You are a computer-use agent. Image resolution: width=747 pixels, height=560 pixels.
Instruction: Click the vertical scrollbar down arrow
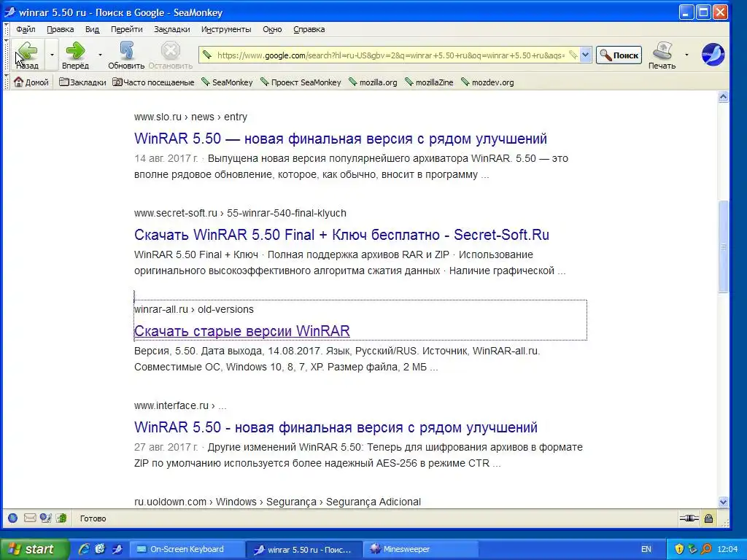click(723, 502)
